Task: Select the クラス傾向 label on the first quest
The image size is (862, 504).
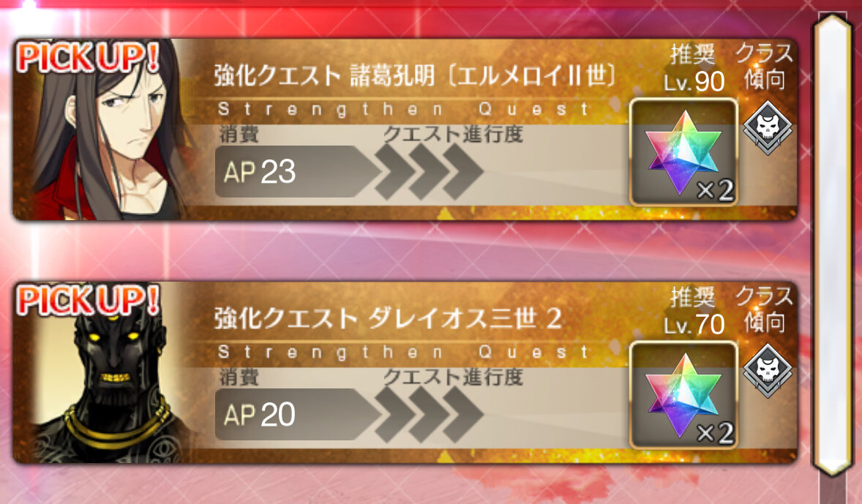Action: click(765, 67)
